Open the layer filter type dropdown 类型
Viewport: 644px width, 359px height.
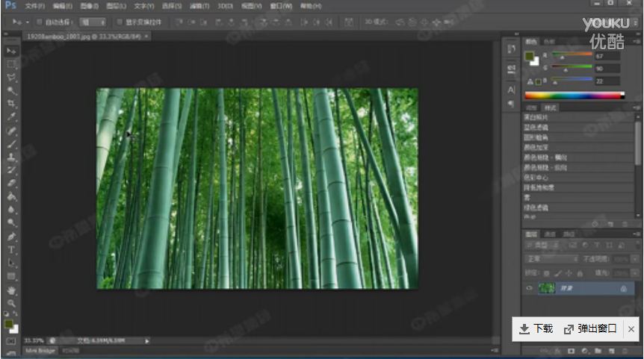[541, 246]
